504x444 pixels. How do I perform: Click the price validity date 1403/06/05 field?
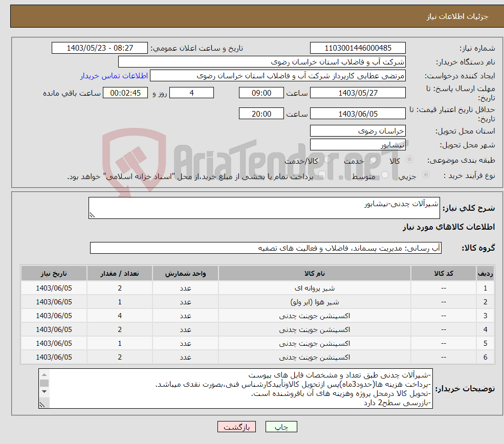[x=358, y=114]
